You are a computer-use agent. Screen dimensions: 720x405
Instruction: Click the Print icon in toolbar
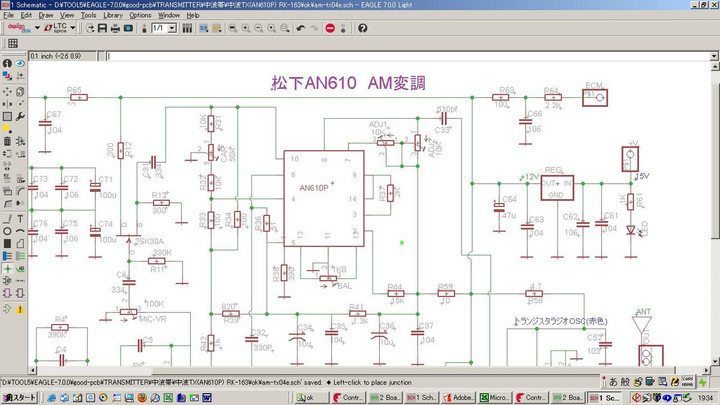pyautogui.click(x=115, y=28)
